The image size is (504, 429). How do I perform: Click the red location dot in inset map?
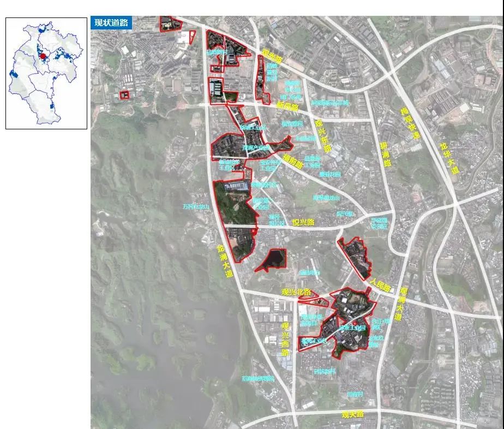click(x=43, y=56)
